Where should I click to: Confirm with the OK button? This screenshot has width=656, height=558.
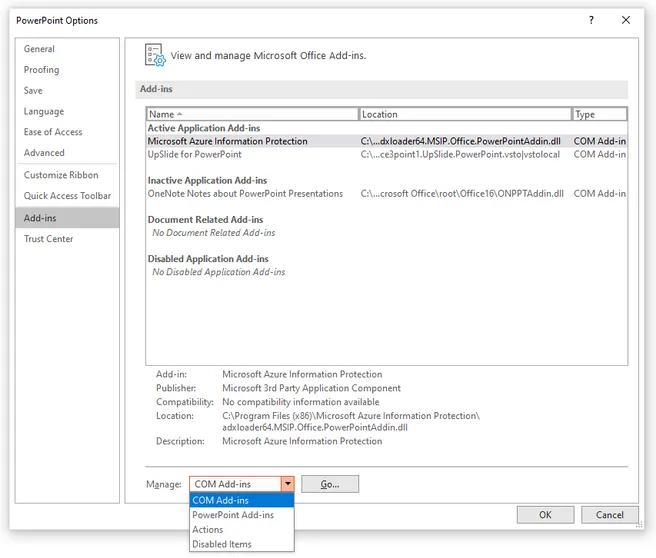[x=545, y=515]
